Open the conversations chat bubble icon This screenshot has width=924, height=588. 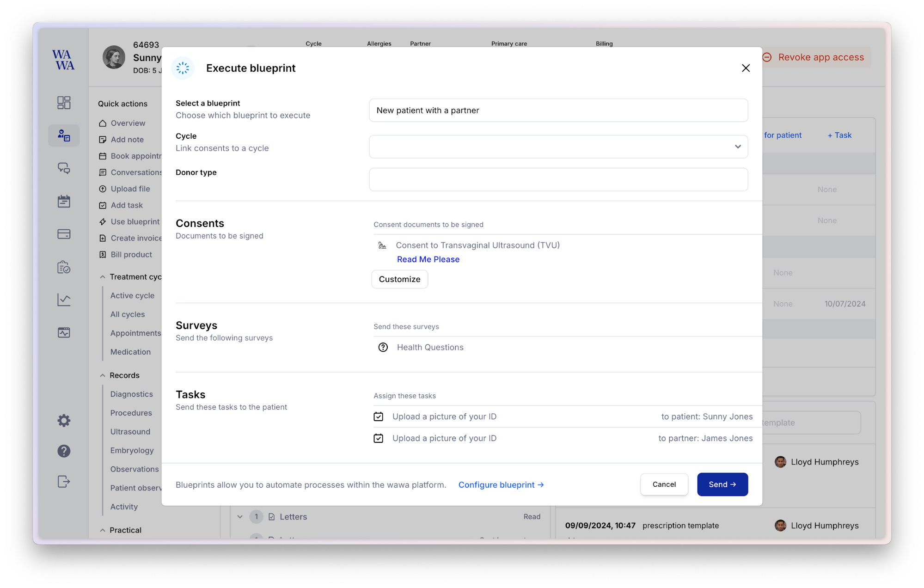pos(64,168)
